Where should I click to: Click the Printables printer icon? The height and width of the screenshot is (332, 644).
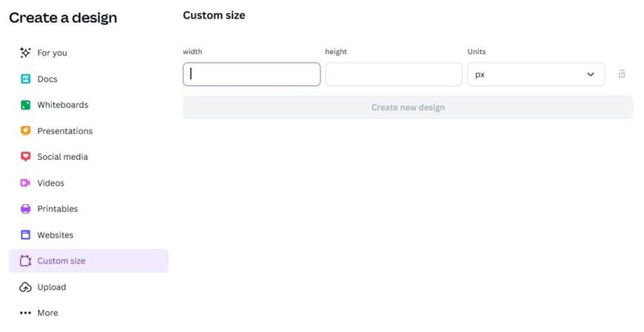[25, 209]
